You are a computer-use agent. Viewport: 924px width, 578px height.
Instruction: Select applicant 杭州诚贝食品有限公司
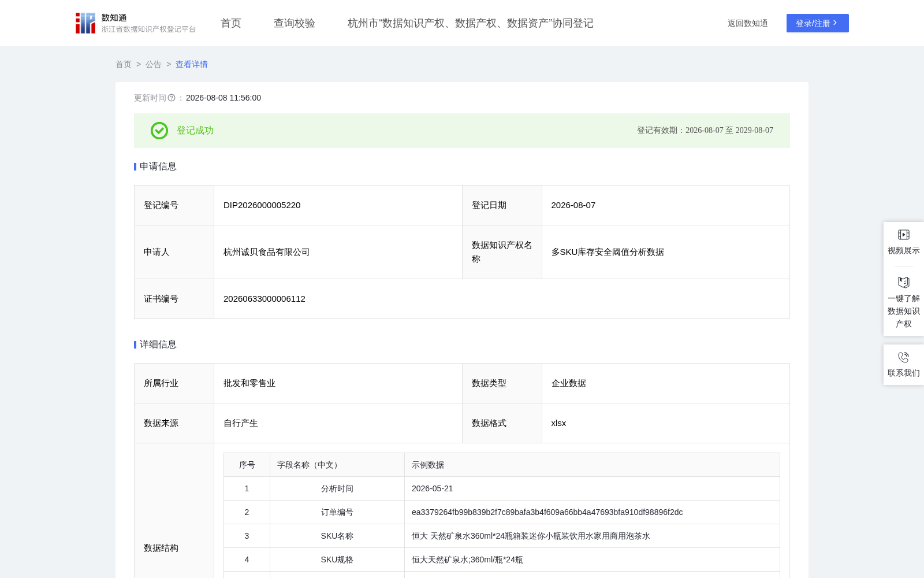(x=267, y=252)
